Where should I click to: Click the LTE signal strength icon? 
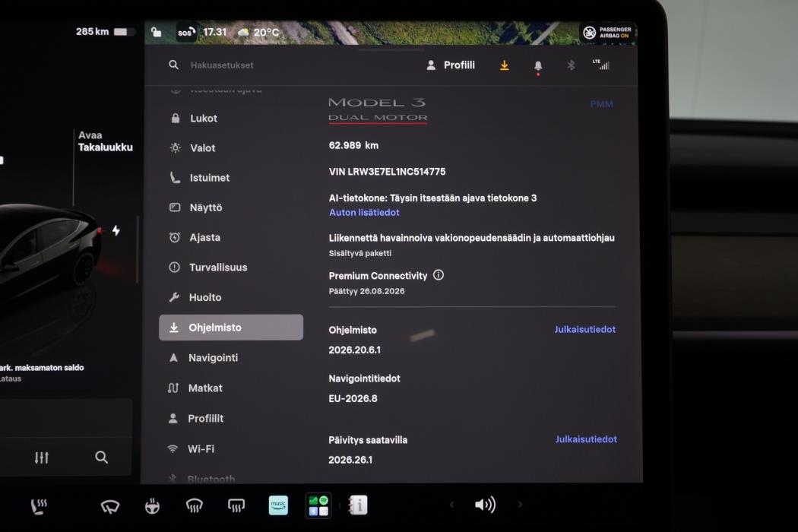pos(601,64)
